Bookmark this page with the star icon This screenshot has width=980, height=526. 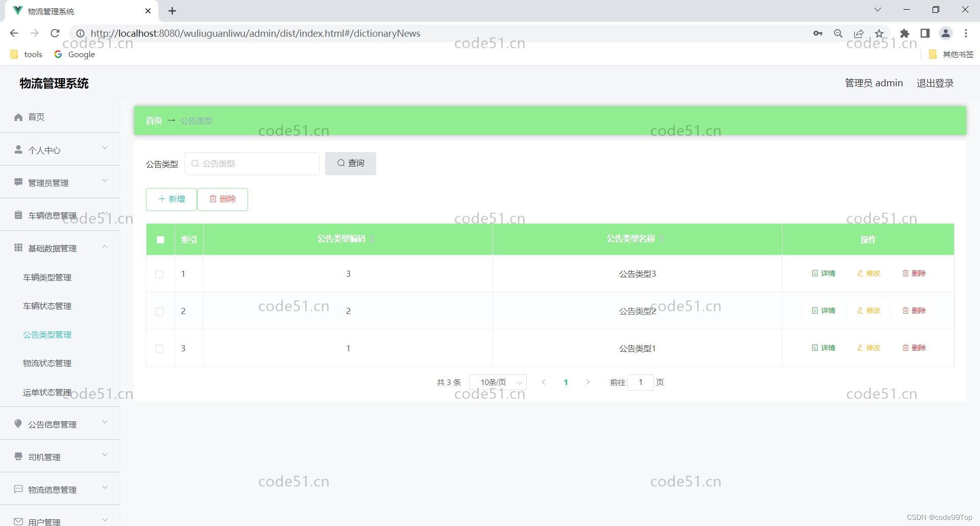[x=879, y=33]
